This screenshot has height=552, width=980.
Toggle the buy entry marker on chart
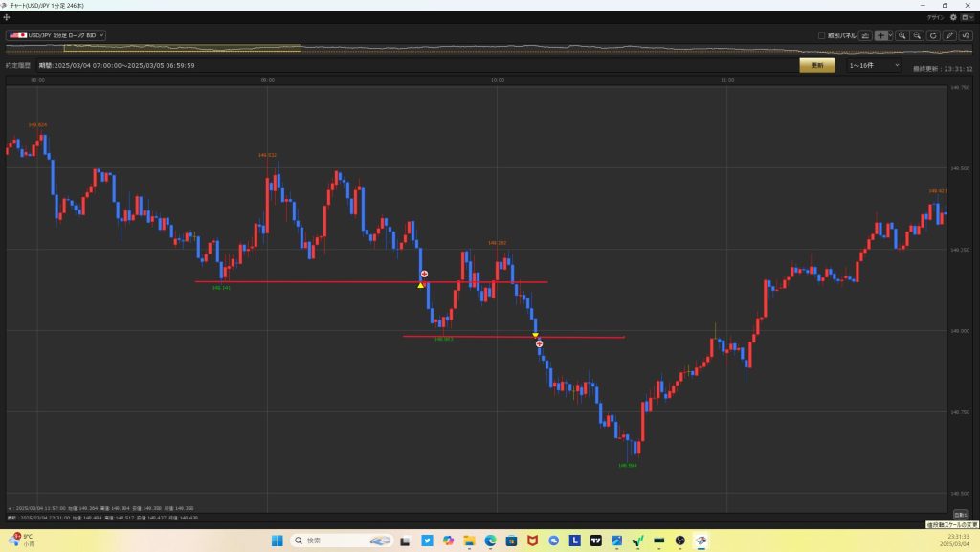point(421,284)
